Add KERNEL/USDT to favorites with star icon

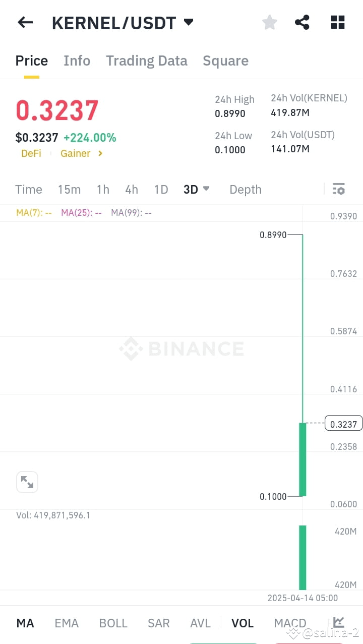[270, 22]
